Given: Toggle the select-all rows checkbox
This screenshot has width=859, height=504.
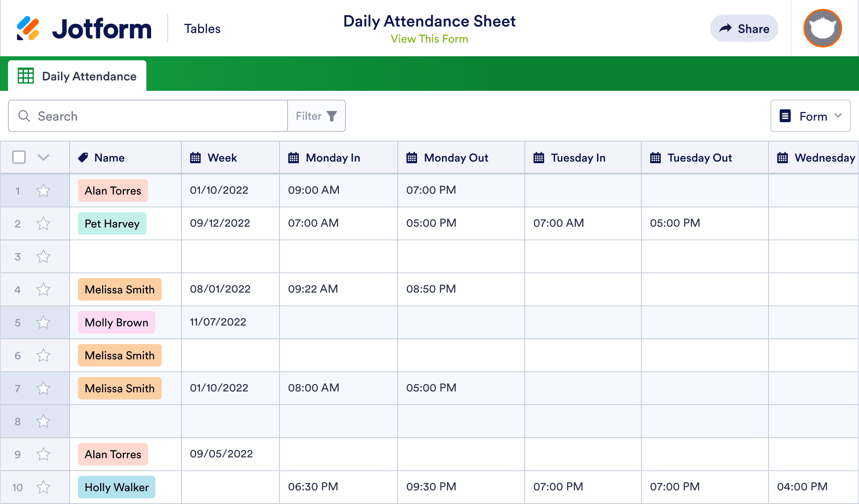Looking at the screenshot, I should coord(19,157).
